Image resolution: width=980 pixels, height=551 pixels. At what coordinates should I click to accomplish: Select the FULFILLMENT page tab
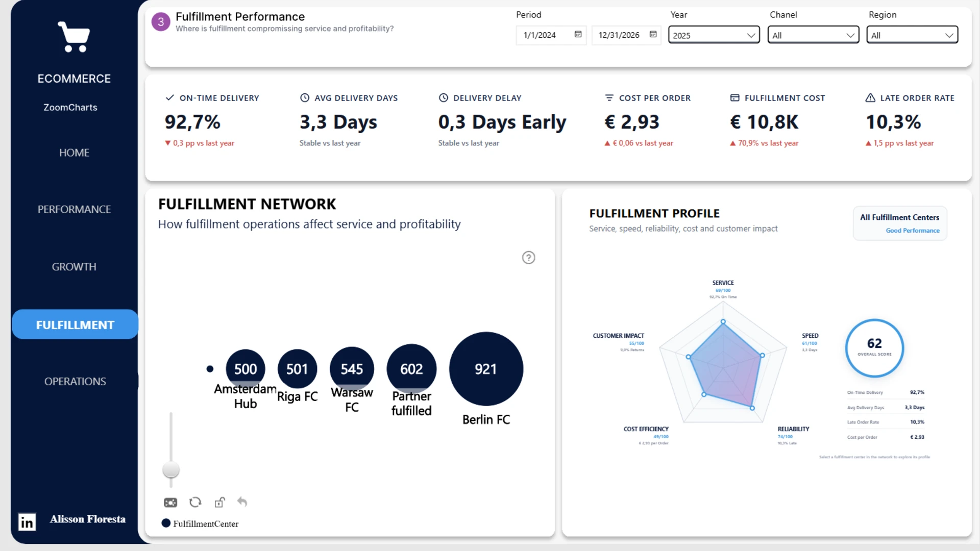[x=75, y=324]
